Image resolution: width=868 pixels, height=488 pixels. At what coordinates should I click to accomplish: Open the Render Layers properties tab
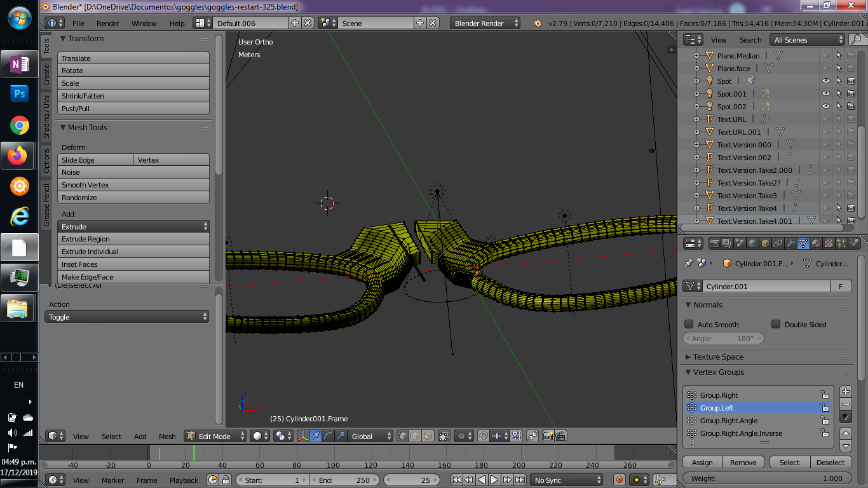pos(728,243)
